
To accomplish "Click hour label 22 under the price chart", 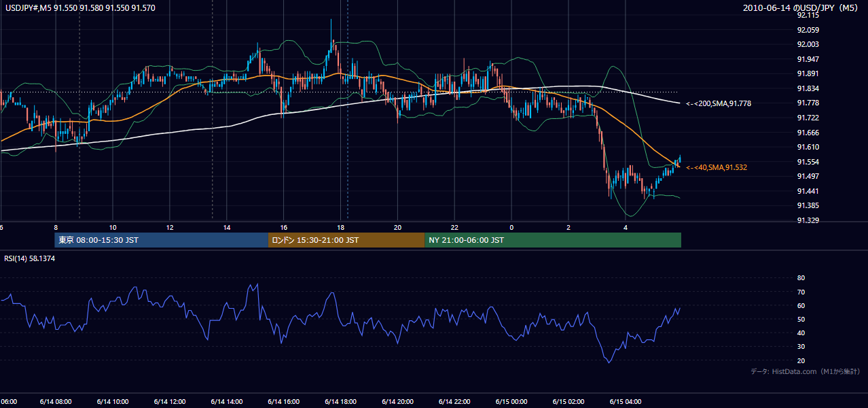I will [x=455, y=227].
